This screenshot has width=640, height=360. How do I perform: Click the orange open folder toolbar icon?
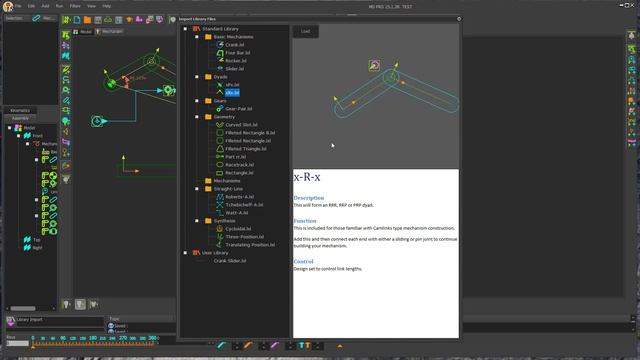pyautogui.click(x=87, y=20)
